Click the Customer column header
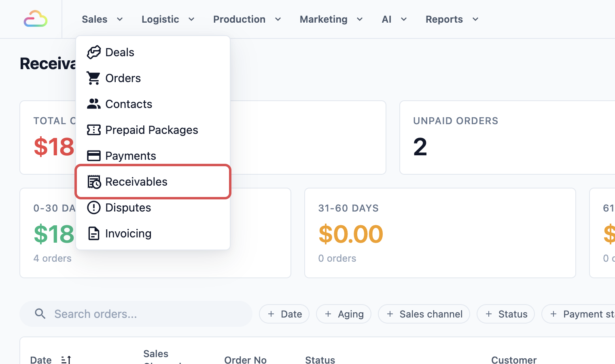Image resolution: width=615 pixels, height=364 pixels. pos(514,360)
